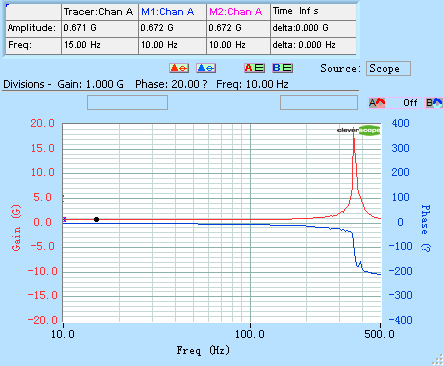Image resolution: width=444 pixels, height=366 pixels.
Task: Click the resize grip in the window corner
Action: coord(438,360)
